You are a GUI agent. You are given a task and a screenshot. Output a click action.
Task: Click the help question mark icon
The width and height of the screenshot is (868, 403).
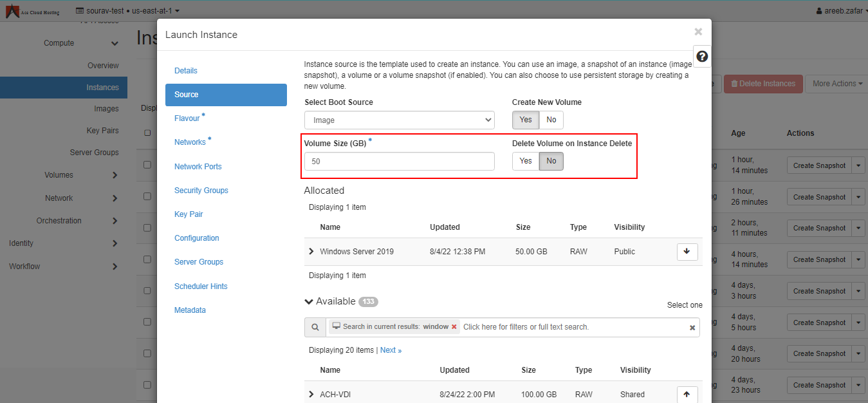[x=702, y=57]
